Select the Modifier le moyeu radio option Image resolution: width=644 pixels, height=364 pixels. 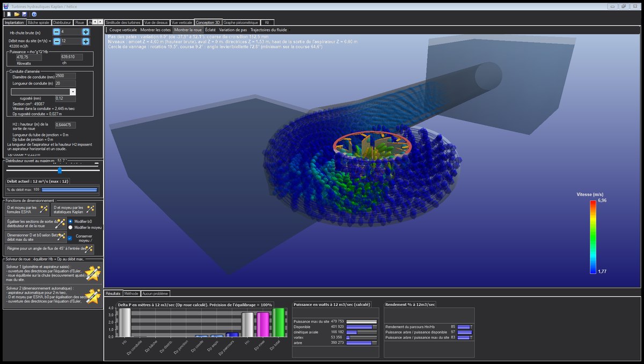click(70, 227)
